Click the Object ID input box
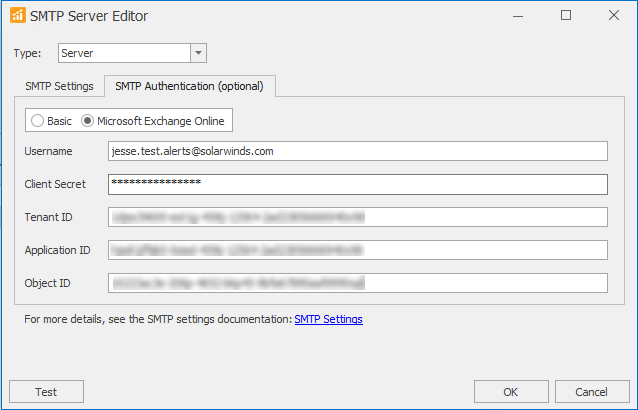Viewport: 638px width, 410px height. [x=357, y=283]
